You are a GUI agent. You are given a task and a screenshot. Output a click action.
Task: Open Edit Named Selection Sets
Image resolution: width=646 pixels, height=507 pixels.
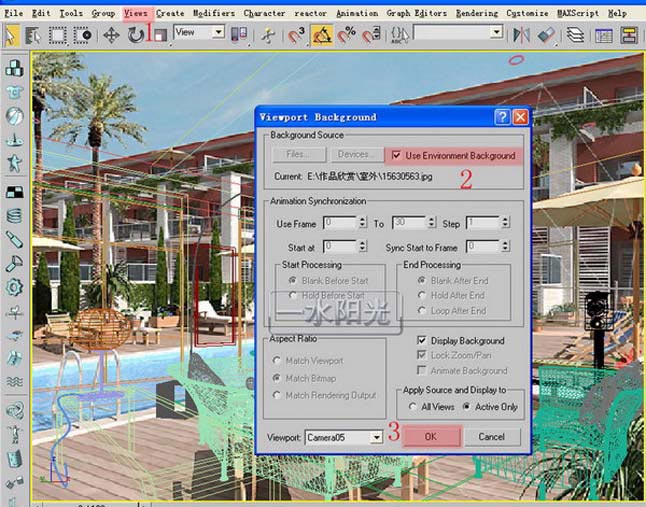(399, 35)
